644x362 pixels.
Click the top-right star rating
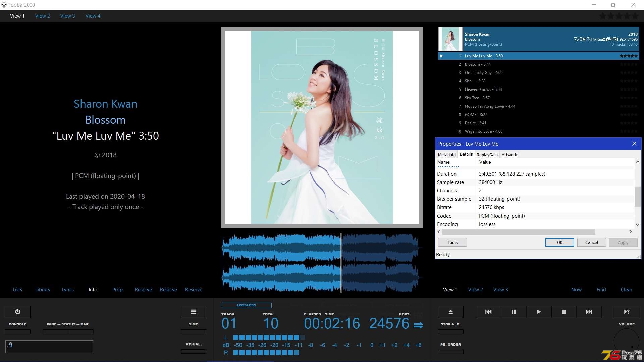619,16
